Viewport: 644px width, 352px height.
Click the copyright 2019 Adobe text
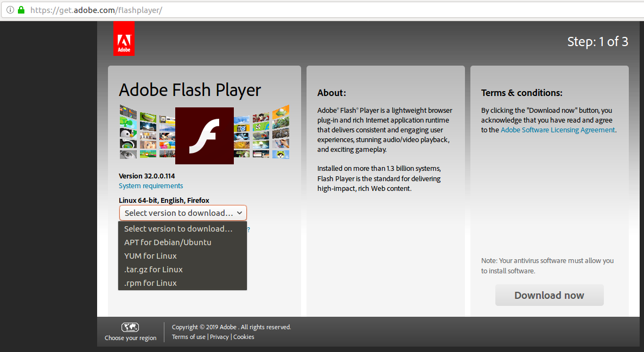pyautogui.click(x=231, y=328)
